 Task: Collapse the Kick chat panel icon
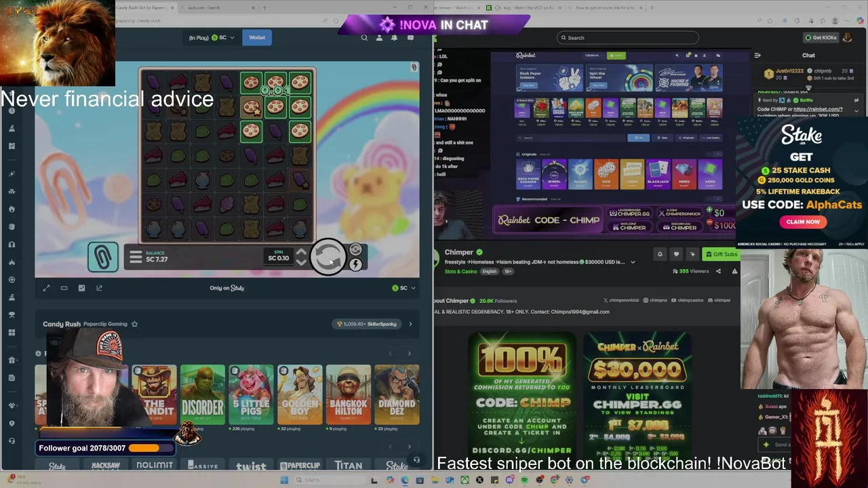757,56
